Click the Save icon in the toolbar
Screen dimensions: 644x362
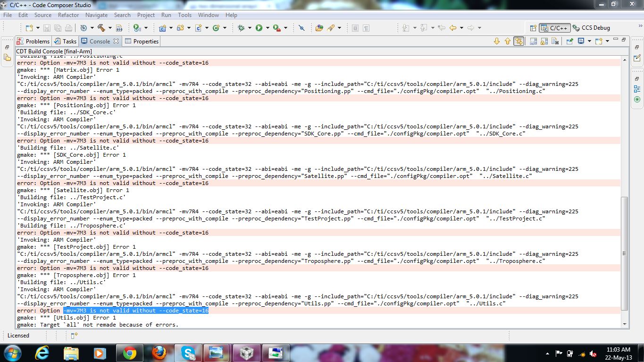coord(47,28)
